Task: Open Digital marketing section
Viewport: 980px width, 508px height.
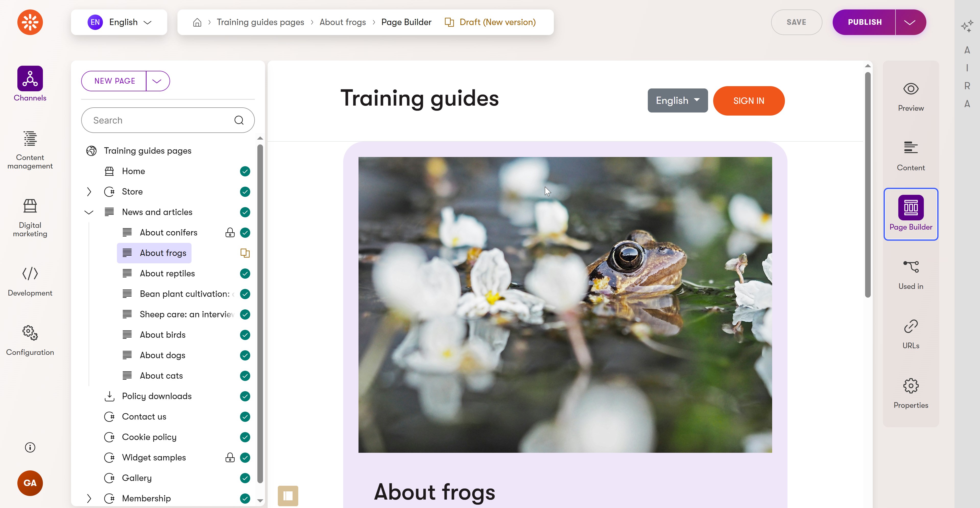Action: pyautogui.click(x=30, y=218)
